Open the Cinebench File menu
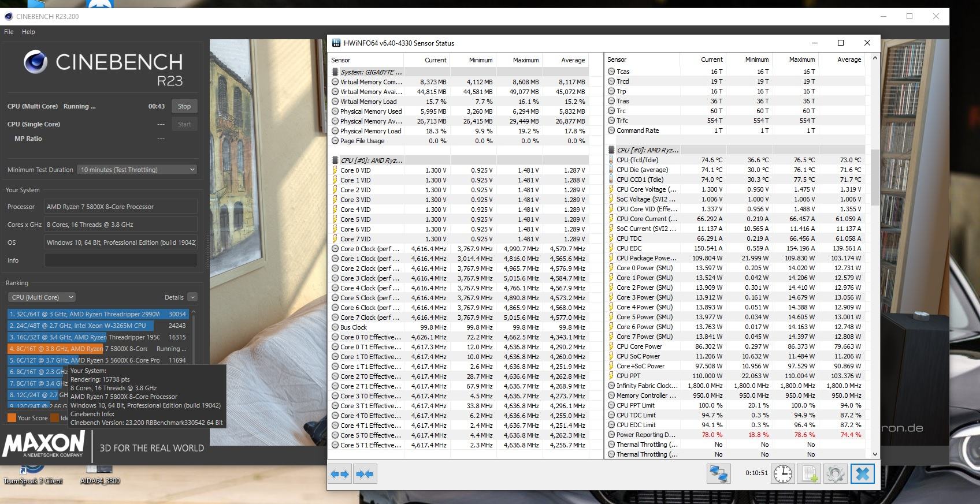The width and height of the screenshot is (980, 504). pyautogui.click(x=9, y=32)
